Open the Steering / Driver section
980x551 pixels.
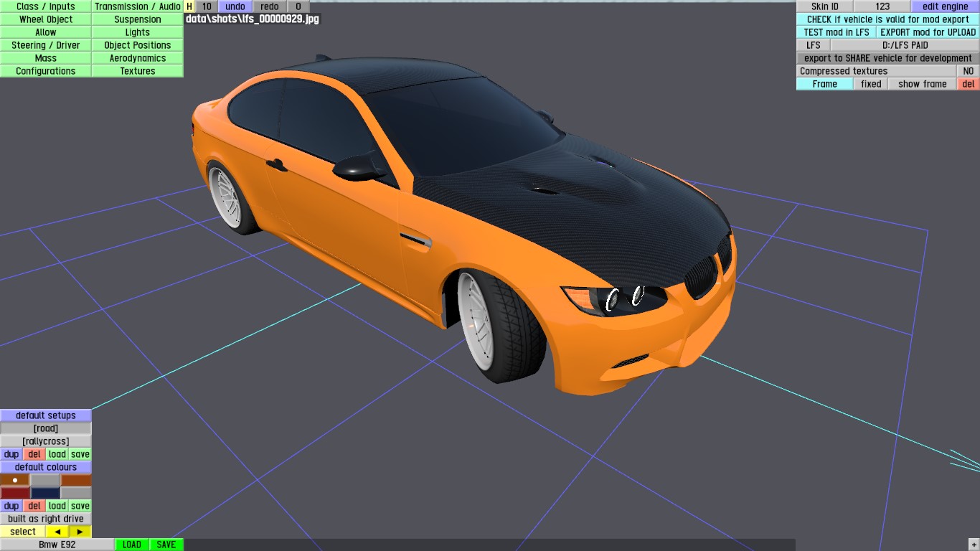[46, 45]
